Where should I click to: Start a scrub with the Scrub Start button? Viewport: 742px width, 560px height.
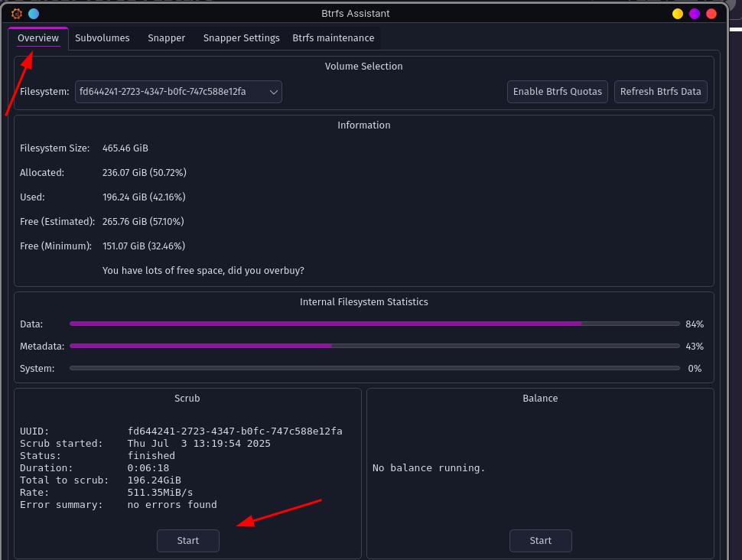(x=188, y=541)
